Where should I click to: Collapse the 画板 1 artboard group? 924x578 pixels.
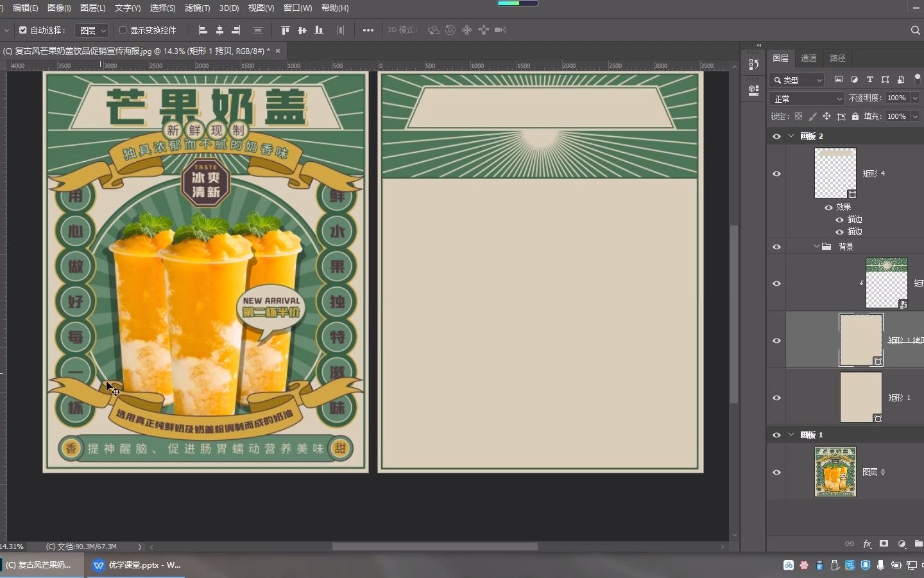pos(791,435)
